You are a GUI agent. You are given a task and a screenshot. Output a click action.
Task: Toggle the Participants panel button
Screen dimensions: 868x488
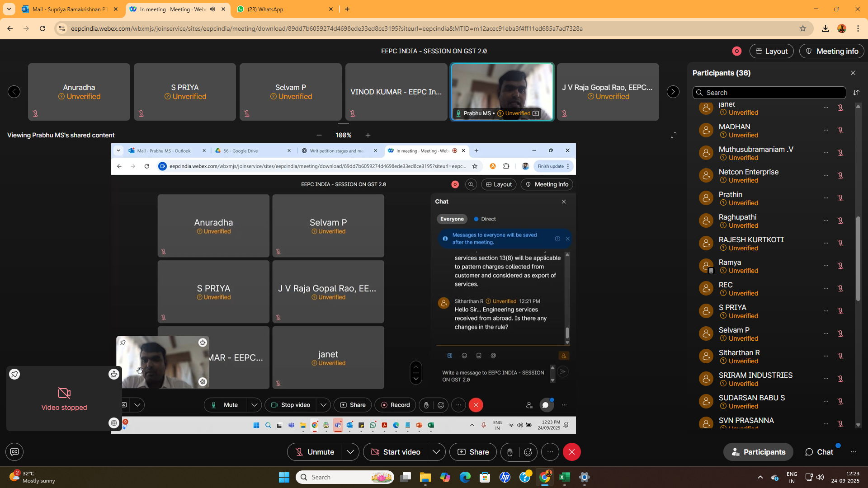tap(758, 452)
